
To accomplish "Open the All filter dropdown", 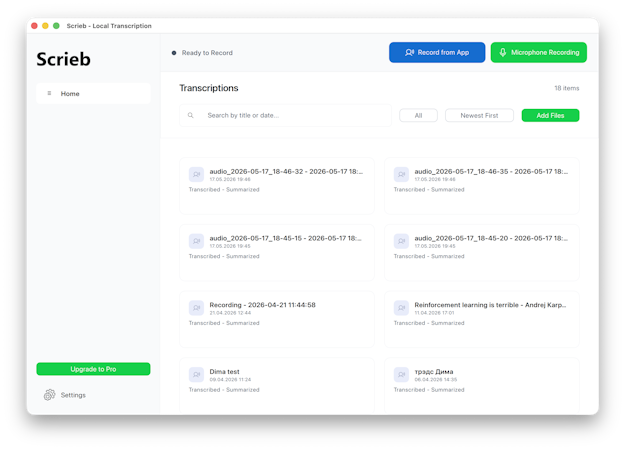I will (418, 115).
